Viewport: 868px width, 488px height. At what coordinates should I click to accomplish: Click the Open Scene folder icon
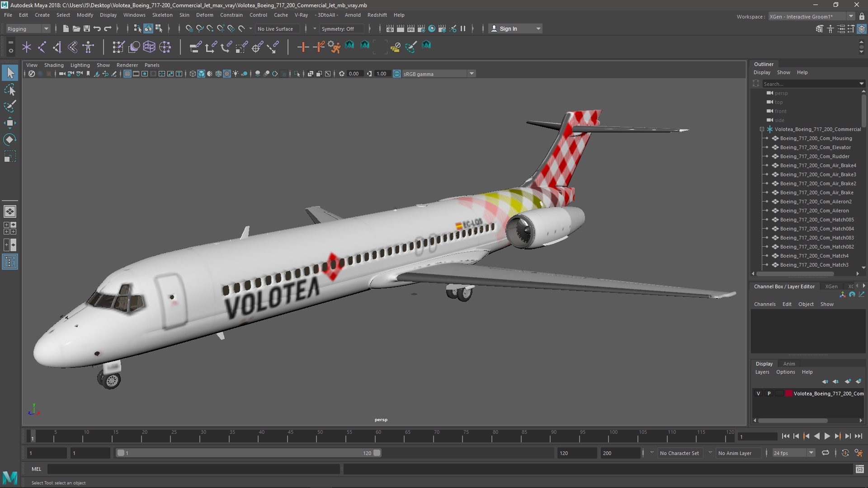coord(76,28)
